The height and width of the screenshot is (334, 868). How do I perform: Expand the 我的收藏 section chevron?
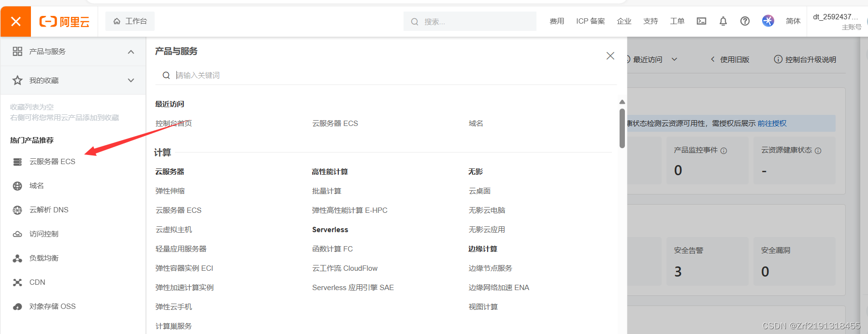(x=131, y=80)
